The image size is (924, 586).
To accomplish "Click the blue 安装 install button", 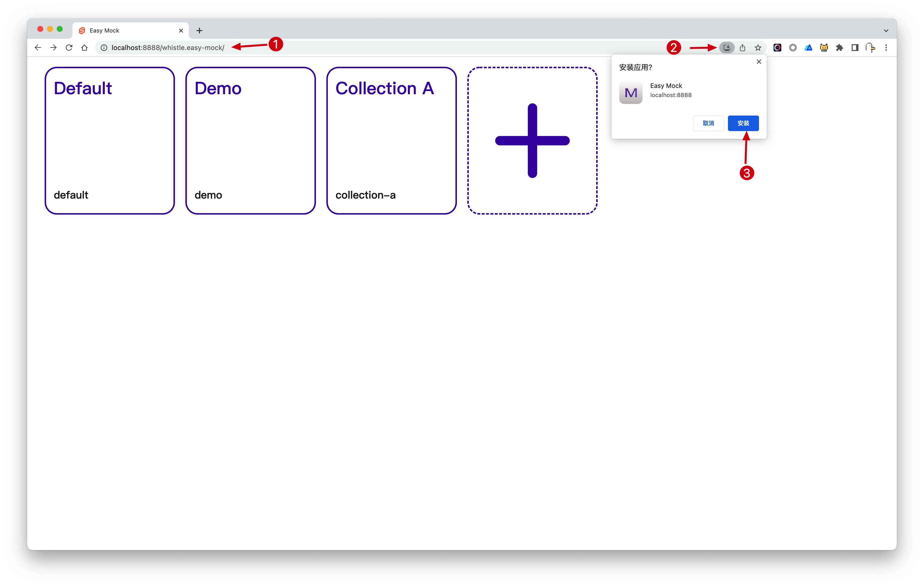I will tap(743, 123).
